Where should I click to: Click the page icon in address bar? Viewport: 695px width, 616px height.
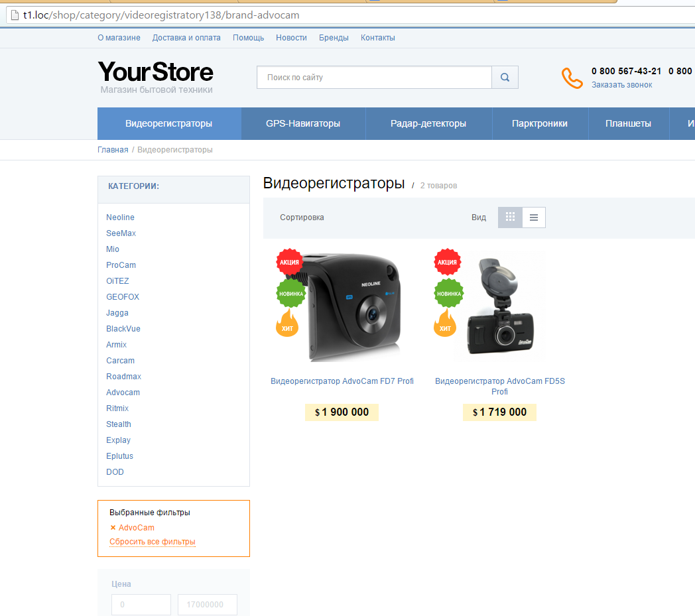15,15
